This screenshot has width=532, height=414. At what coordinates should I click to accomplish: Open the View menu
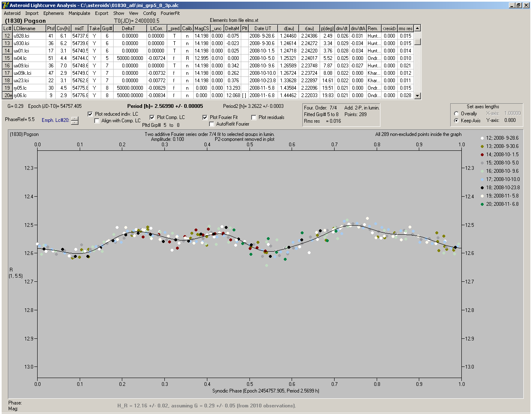coord(133,13)
